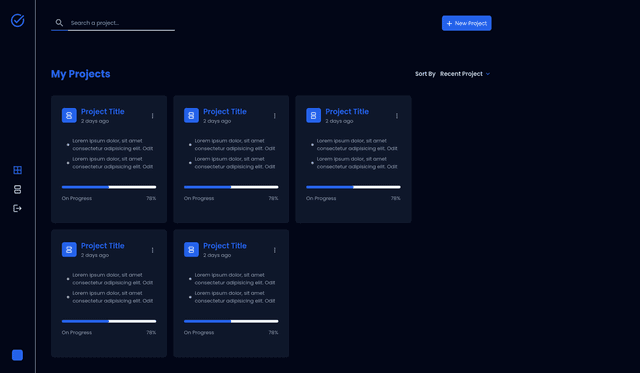Screen dimensions: 640x373
Task: Click the New Project button
Action: tap(467, 23)
